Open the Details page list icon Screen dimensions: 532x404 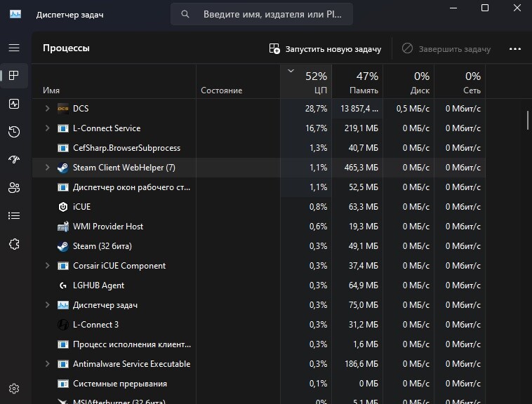pos(14,215)
